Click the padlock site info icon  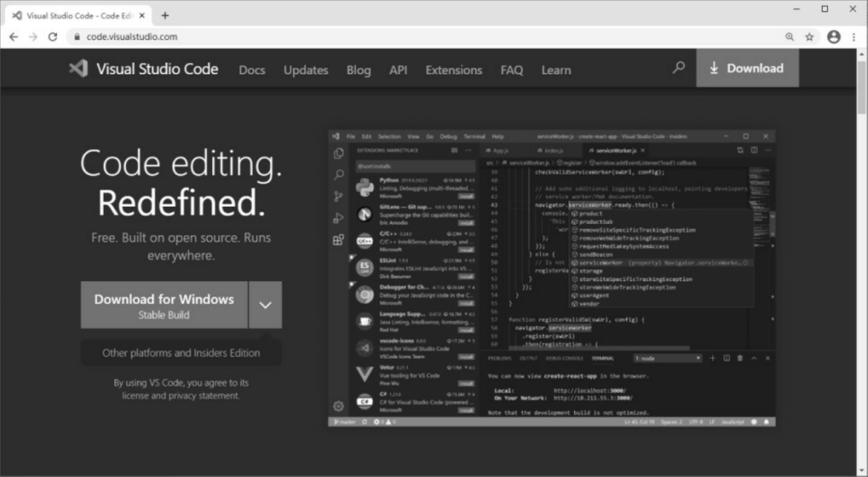77,37
